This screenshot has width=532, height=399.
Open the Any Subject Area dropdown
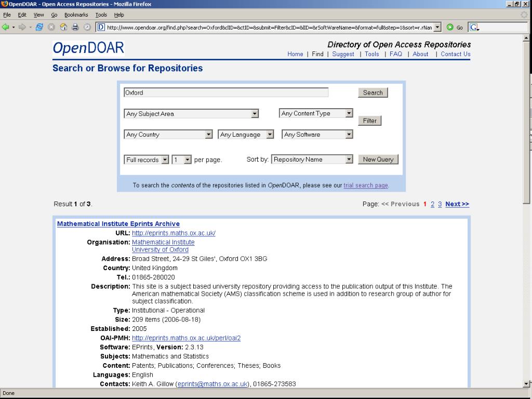point(191,114)
